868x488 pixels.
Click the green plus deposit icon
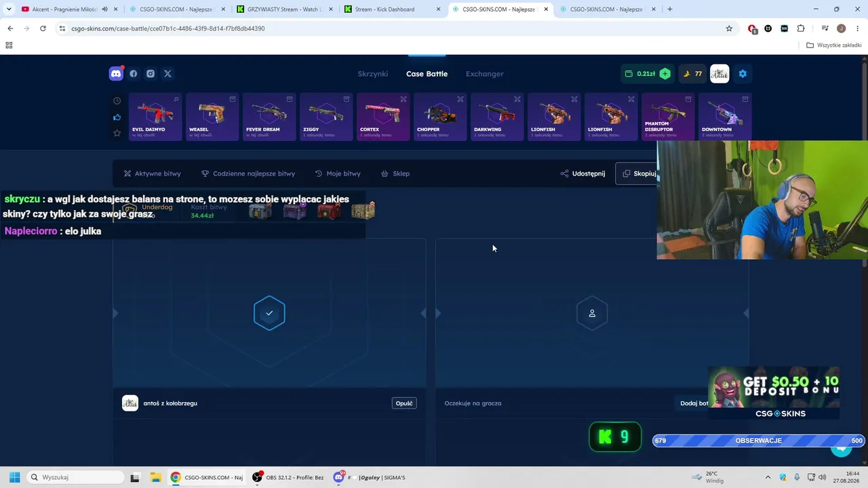coord(665,74)
